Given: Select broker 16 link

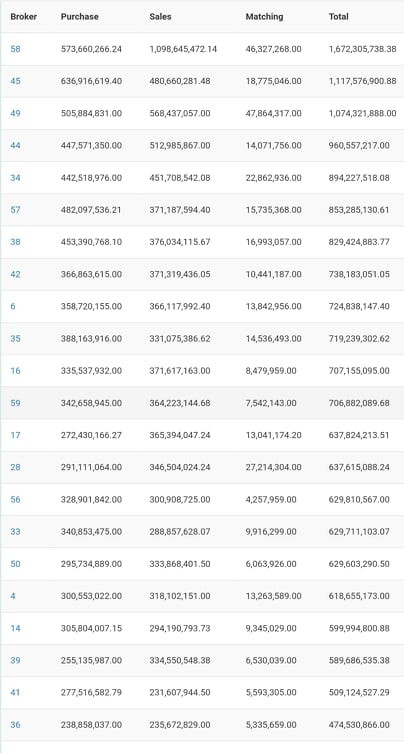Looking at the screenshot, I should point(15,371).
